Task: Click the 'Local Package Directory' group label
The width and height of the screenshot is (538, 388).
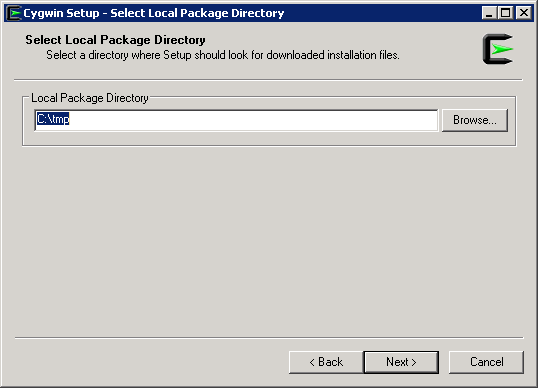Action: click(x=90, y=98)
